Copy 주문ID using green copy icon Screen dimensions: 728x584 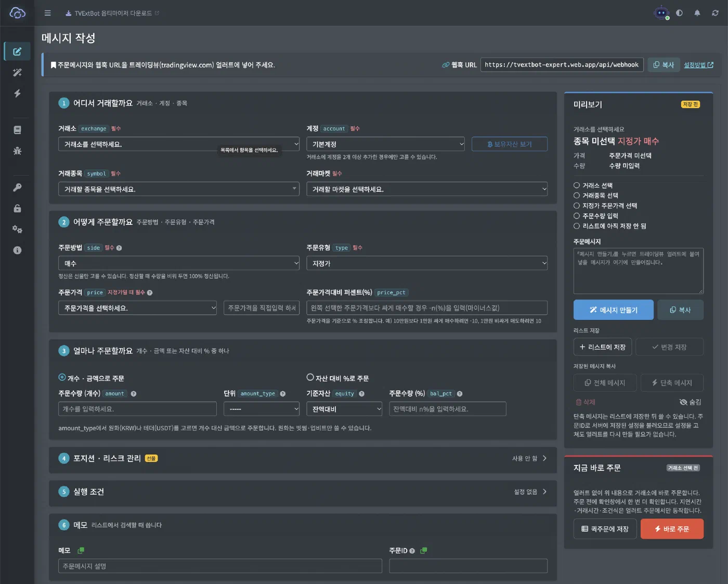coord(424,550)
